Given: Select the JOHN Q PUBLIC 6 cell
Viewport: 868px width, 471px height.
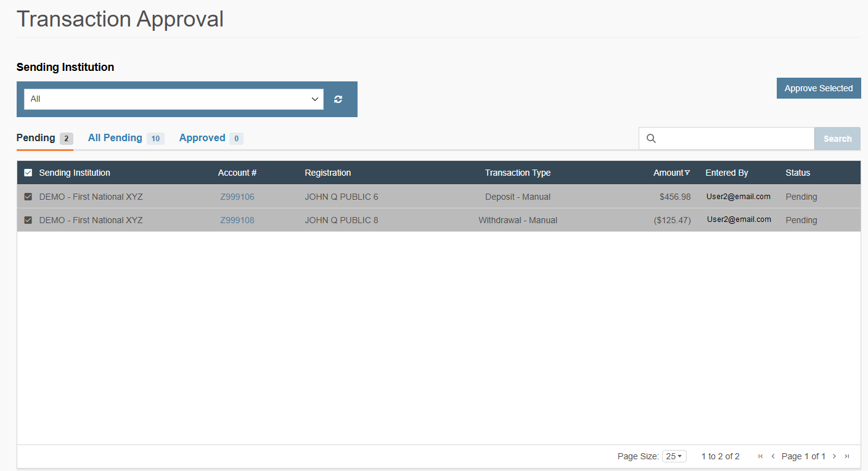Looking at the screenshot, I should pyautogui.click(x=342, y=197).
